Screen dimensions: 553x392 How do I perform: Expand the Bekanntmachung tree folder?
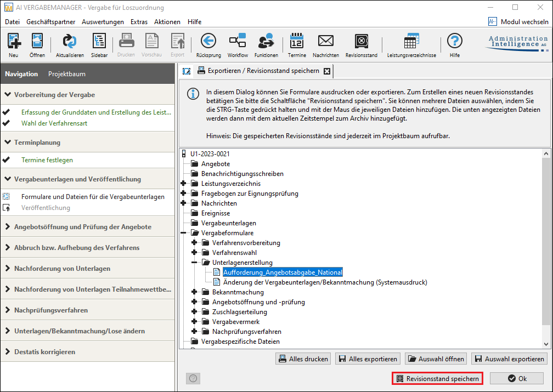(x=194, y=292)
